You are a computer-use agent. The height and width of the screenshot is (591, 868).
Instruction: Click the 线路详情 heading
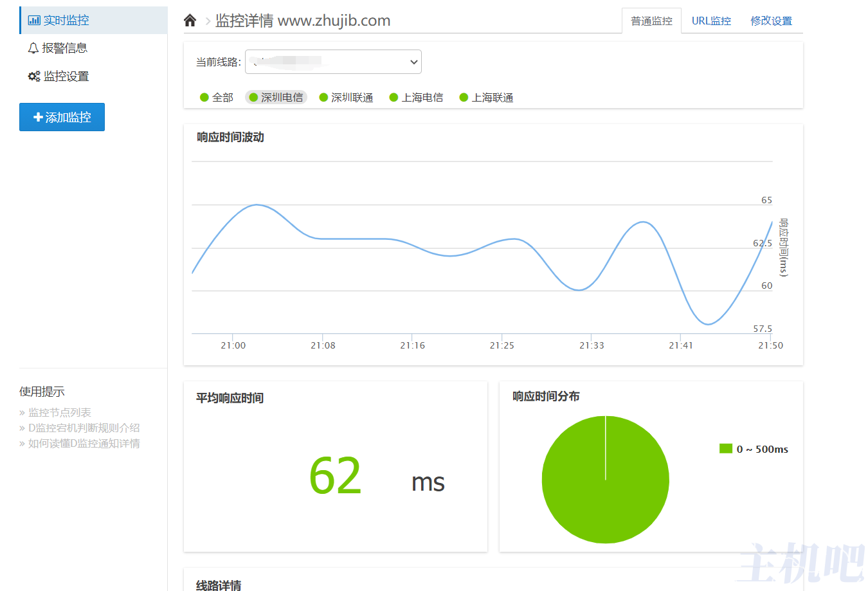(219, 585)
